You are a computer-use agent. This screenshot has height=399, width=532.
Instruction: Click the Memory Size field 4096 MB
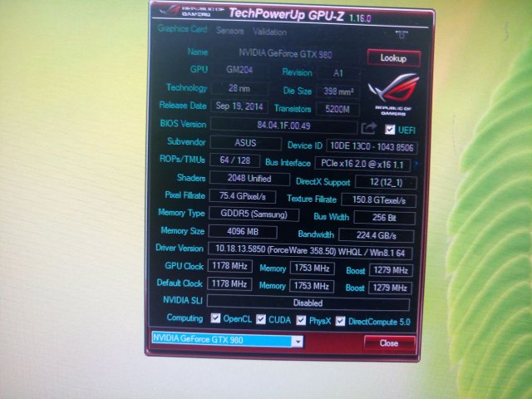(243, 232)
